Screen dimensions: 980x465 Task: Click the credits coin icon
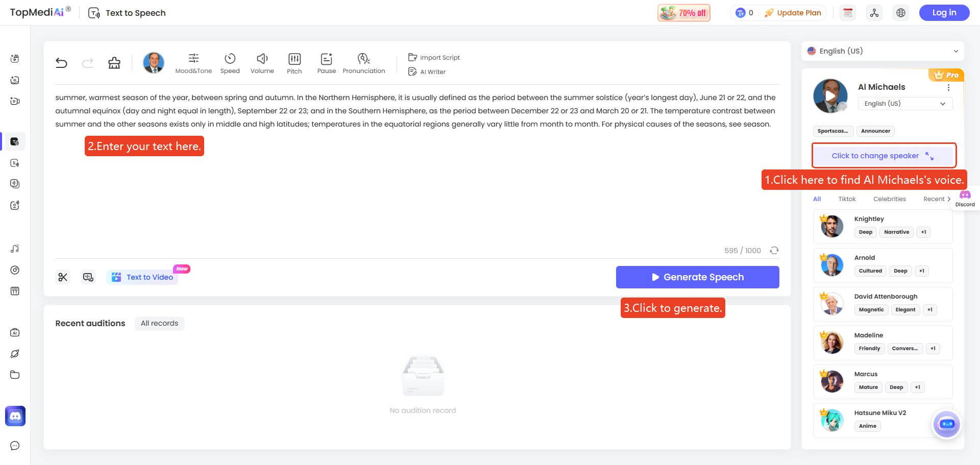[740, 13]
